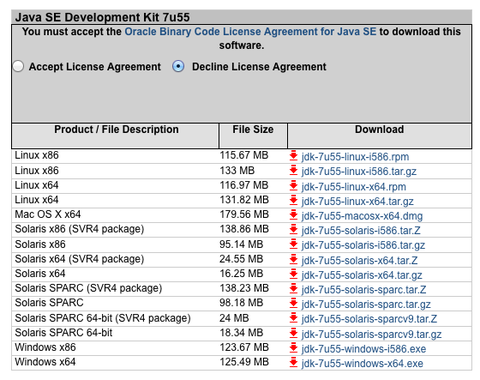Click download arrow icon for jdk-7u55-windows-i586.exe
480x380 pixels.
pyautogui.click(x=293, y=348)
